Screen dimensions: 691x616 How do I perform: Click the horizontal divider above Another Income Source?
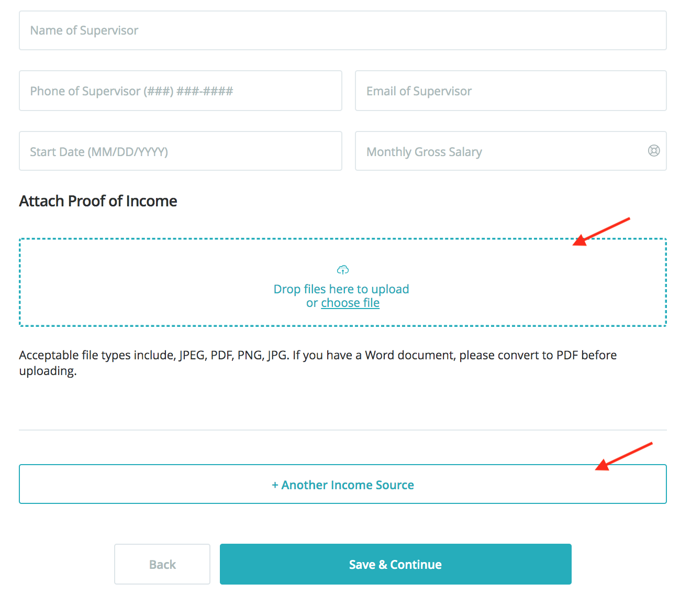[343, 430]
